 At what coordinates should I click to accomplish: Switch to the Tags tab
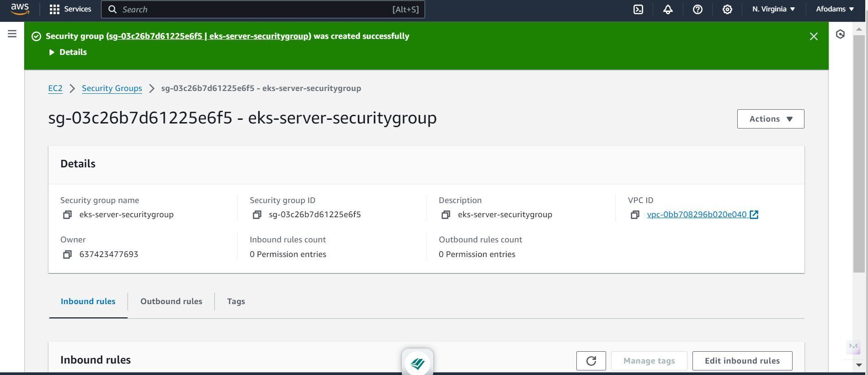click(x=236, y=301)
